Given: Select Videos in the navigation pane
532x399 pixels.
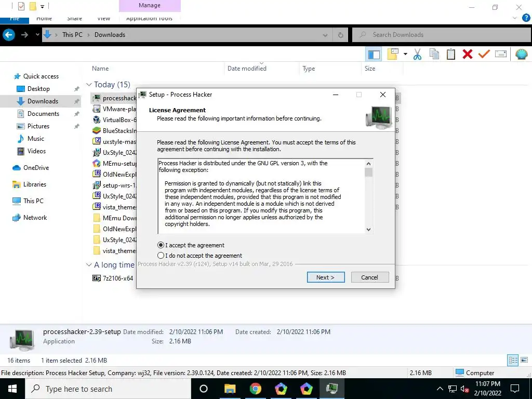Looking at the screenshot, I should click(x=36, y=151).
